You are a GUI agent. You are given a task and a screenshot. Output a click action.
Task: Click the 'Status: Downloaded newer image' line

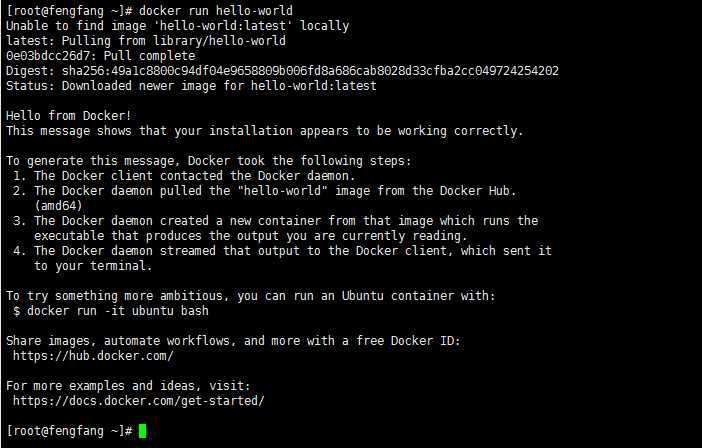(x=191, y=85)
